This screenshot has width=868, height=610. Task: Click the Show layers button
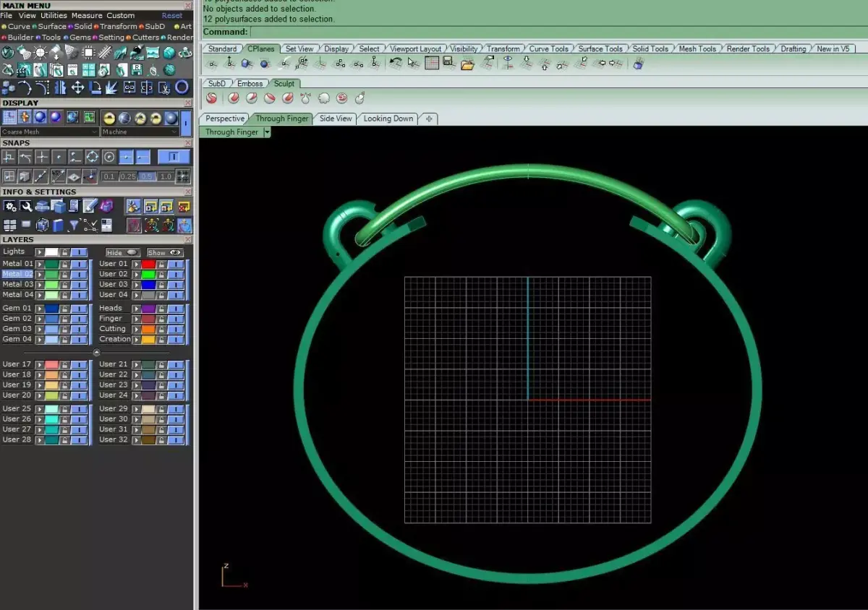pyautogui.click(x=165, y=253)
